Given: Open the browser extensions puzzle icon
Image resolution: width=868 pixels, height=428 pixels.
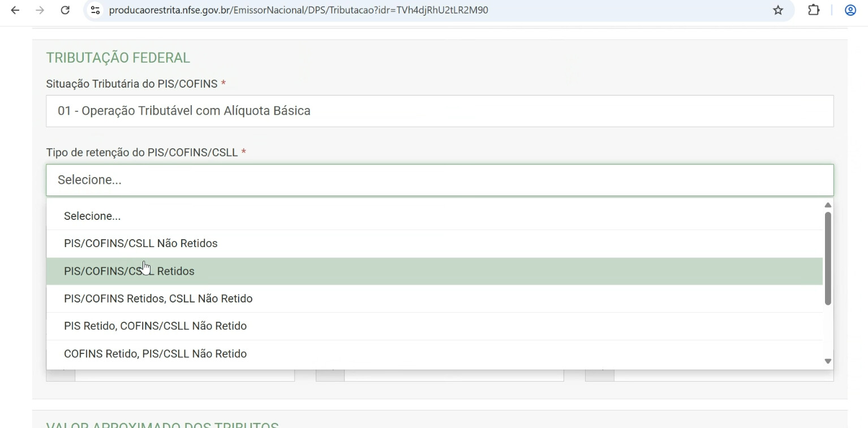Looking at the screenshot, I should 814,10.
